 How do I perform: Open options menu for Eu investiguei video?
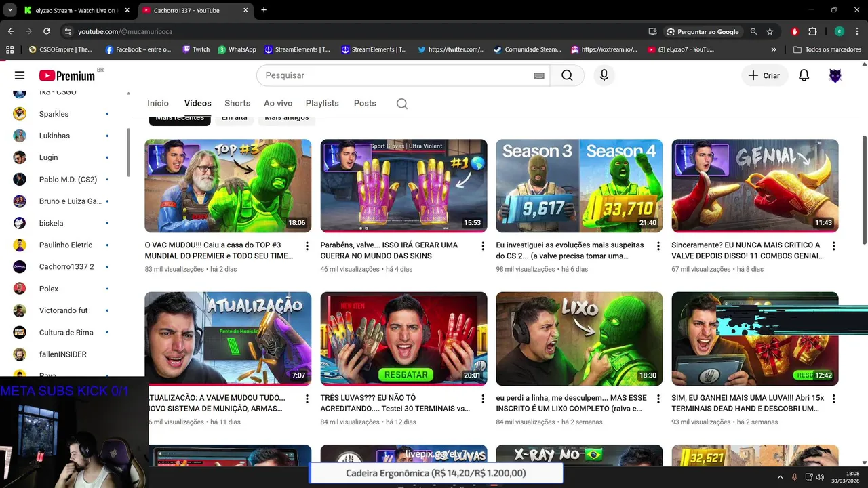(x=658, y=246)
